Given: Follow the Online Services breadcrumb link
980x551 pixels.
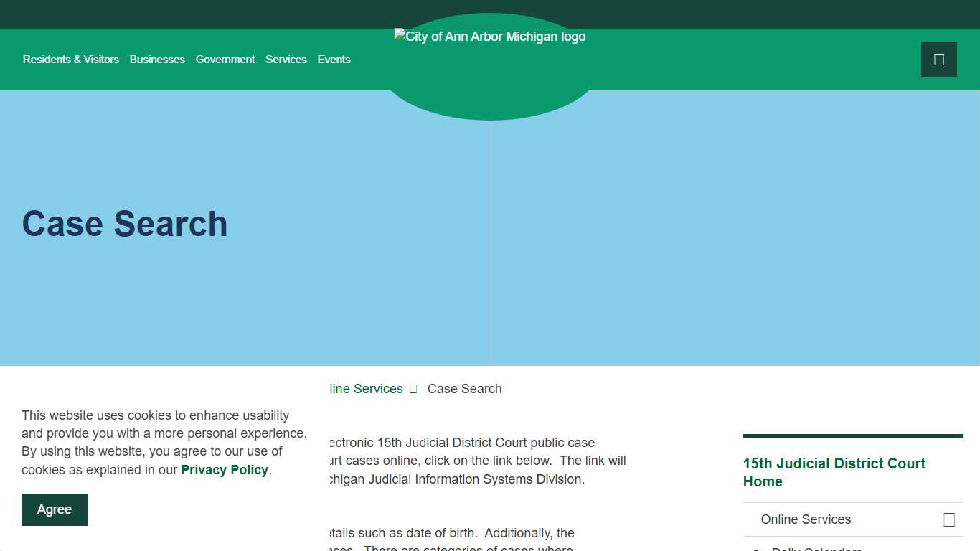Looking at the screenshot, I should coord(366,389).
